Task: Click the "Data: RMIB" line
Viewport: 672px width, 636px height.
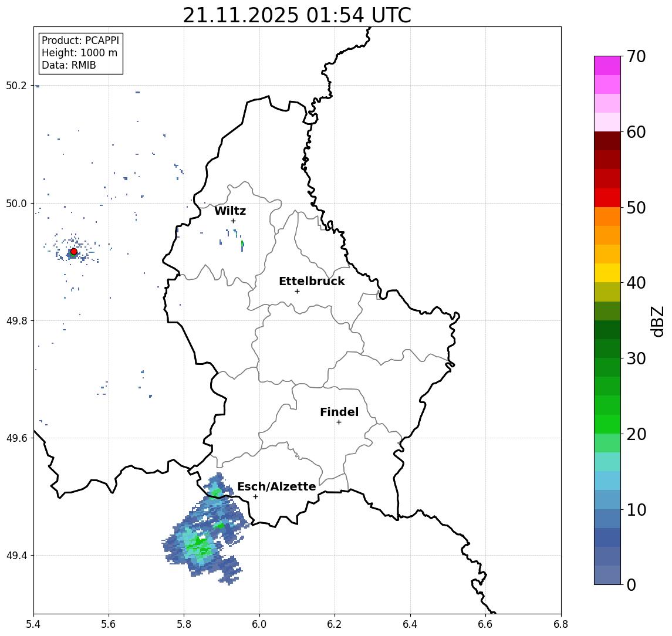Action: point(69,65)
